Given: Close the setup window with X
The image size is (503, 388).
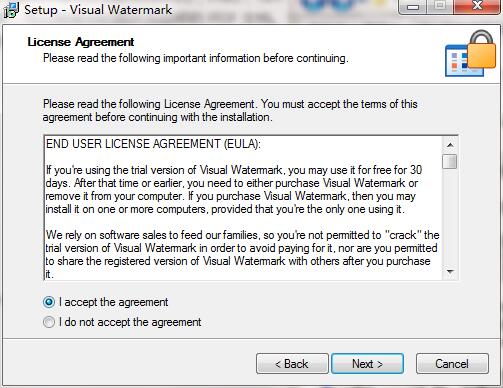Looking at the screenshot, I should pos(477,7).
